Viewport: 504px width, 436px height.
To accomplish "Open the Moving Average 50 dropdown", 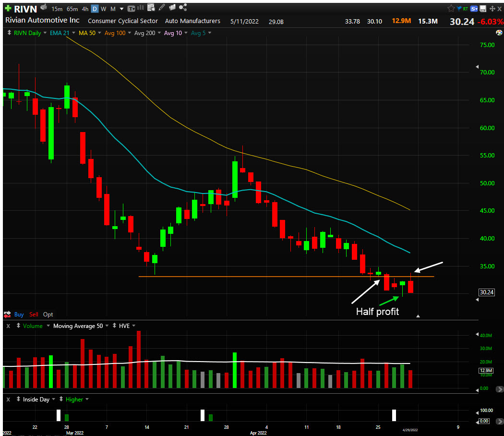I will click(107, 326).
